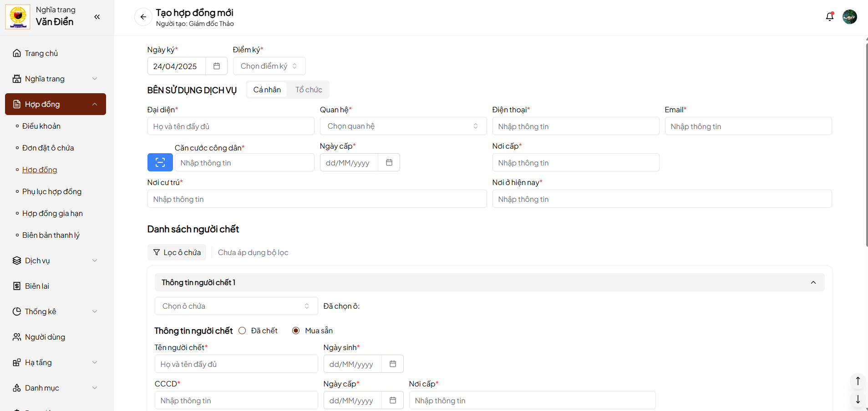The image size is (868, 411).
Task: Select the Cá nhân tab
Action: [267, 90]
